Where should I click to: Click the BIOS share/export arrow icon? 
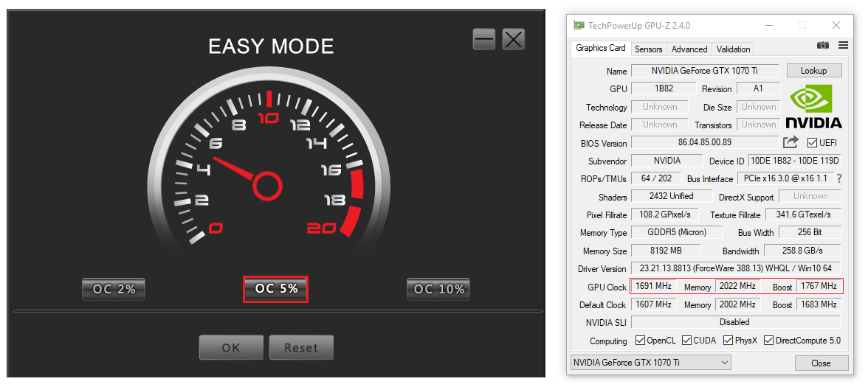point(790,142)
